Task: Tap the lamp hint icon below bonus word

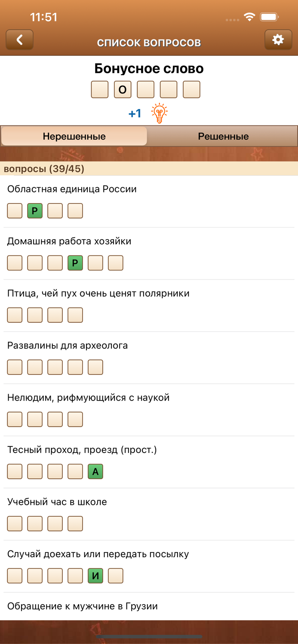Action: coord(160,112)
